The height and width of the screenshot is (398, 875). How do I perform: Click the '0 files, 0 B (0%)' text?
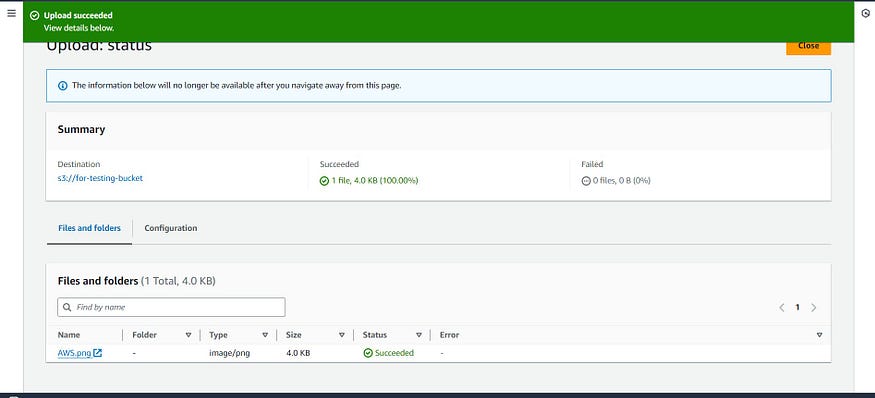621,181
